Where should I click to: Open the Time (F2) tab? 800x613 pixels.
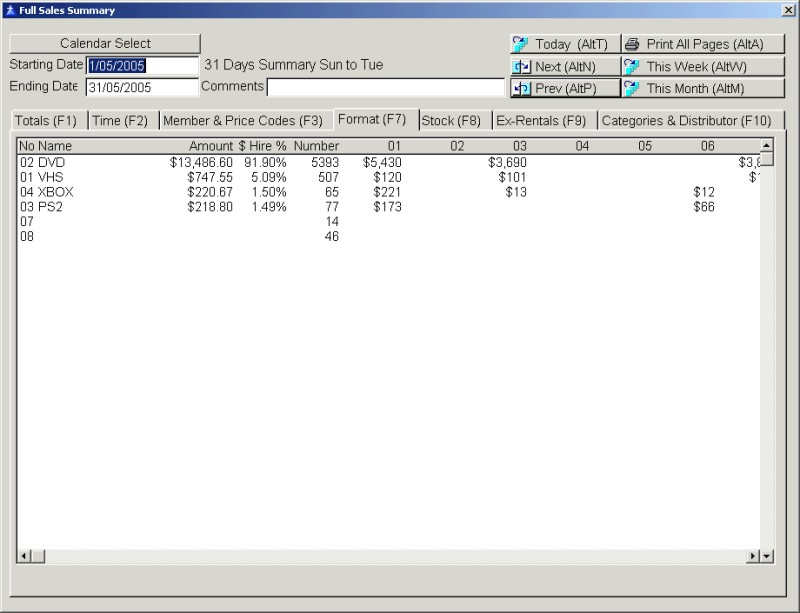click(120, 121)
